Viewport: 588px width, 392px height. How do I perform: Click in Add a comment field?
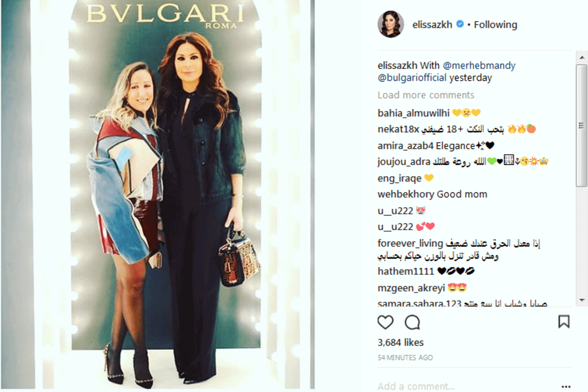click(465, 386)
